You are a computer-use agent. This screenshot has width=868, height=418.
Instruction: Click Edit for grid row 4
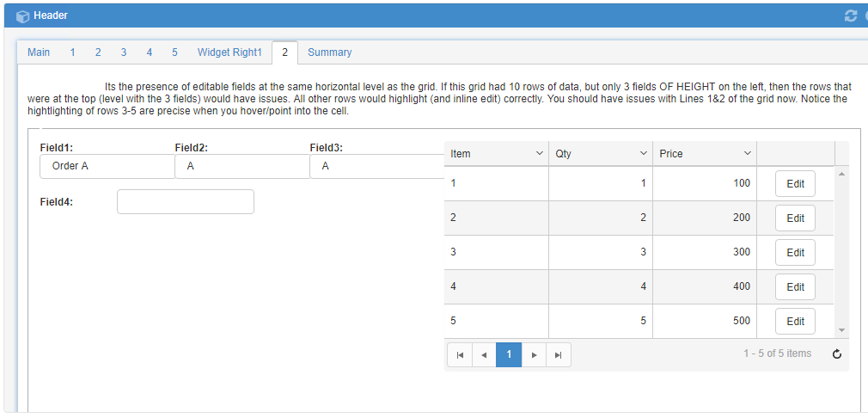(795, 286)
